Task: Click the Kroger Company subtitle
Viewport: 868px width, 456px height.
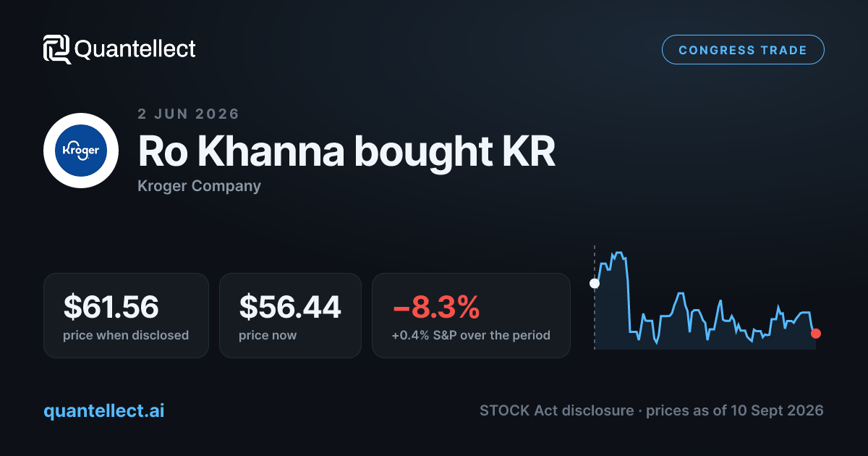Action: coord(199,186)
